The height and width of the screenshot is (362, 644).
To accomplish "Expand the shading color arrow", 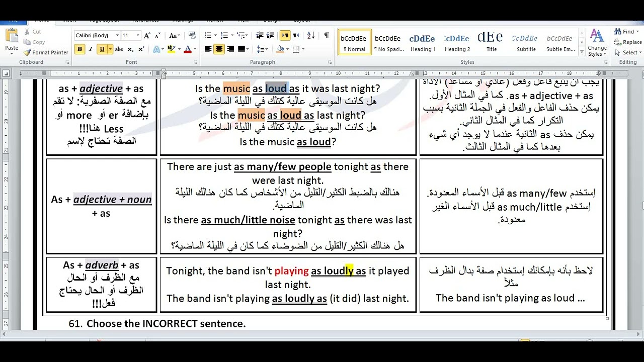I will coord(287,49).
